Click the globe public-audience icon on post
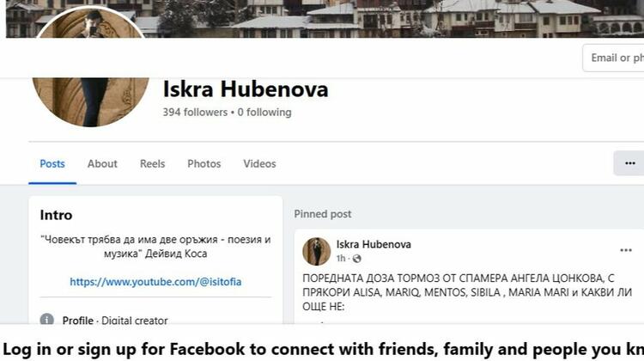Viewport: 644px width, 361px height. [x=356, y=259]
